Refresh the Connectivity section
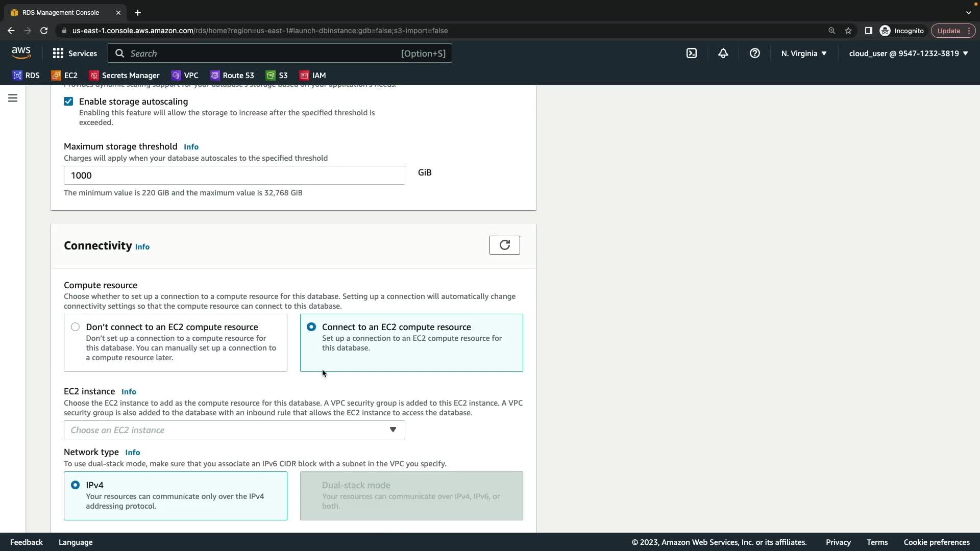 tap(504, 245)
